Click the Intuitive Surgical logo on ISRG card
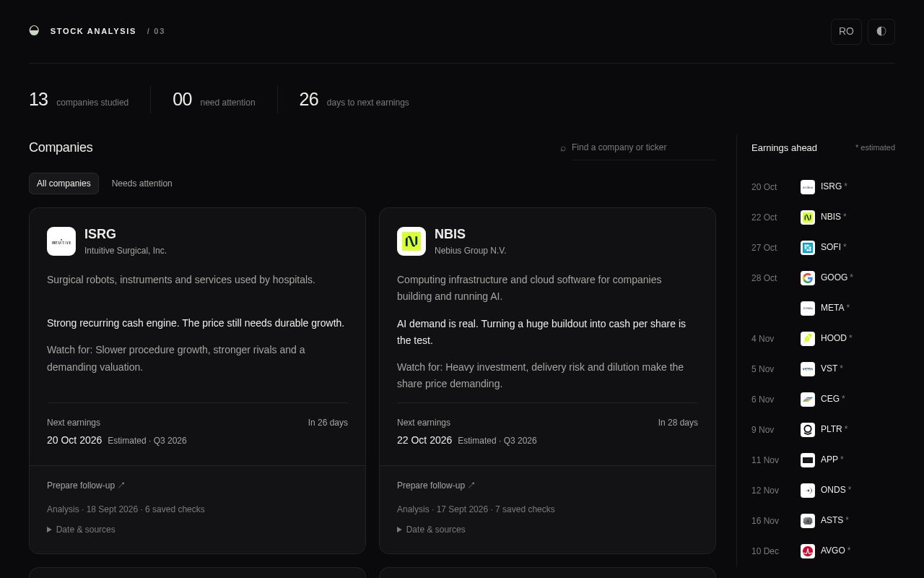Screen dimensions: 924x578 [61, 241]
